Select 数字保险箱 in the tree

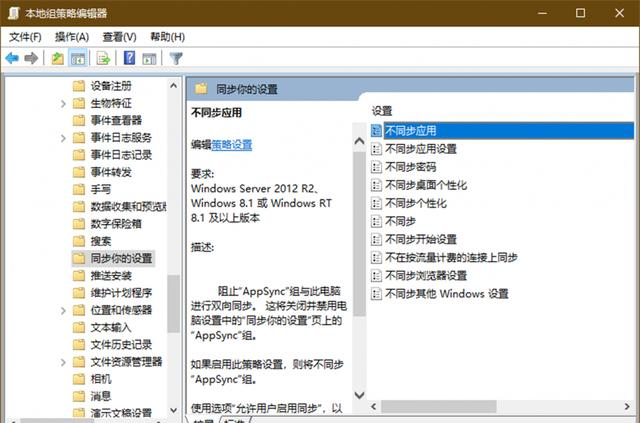click(x=116, y=224)
